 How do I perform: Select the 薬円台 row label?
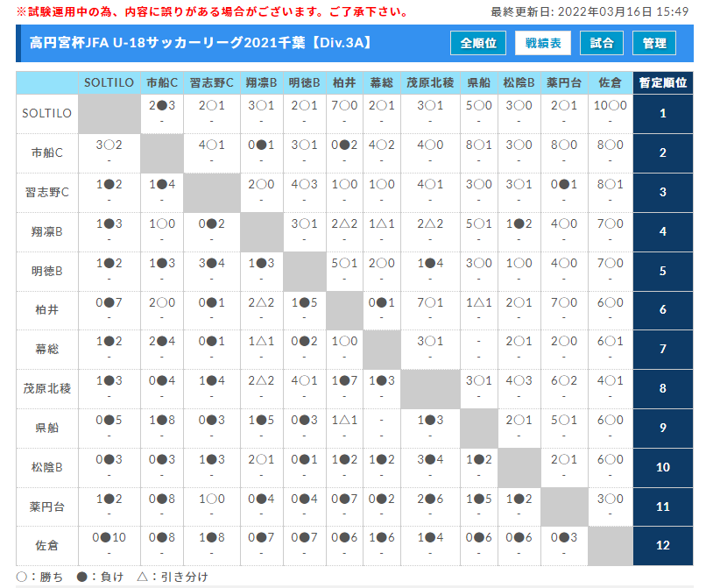tap(47, 507)
